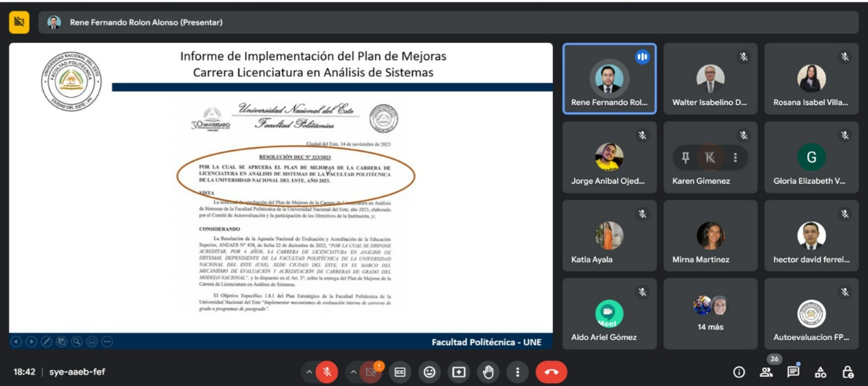Image resolution: width=868 pixels, height=386 pixels.
Task: Open the see-all-slides icon in the slide toolbar
Action: 62,342
